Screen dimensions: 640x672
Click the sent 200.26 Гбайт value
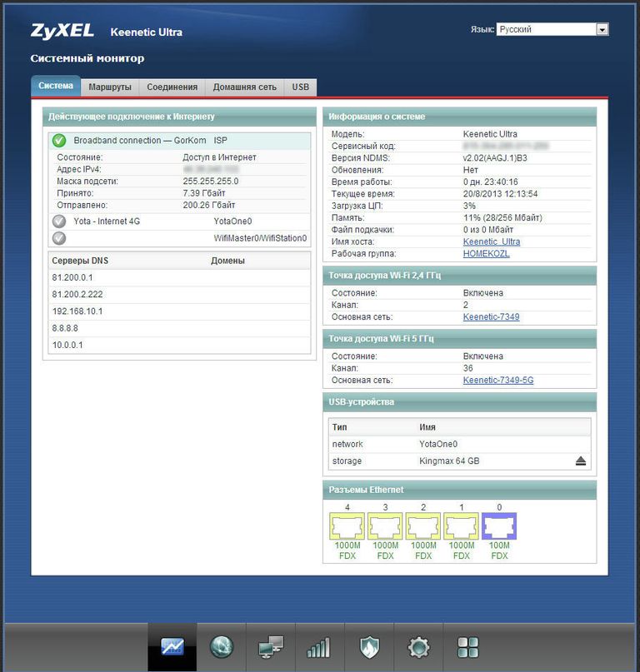[x=209, y=206]
